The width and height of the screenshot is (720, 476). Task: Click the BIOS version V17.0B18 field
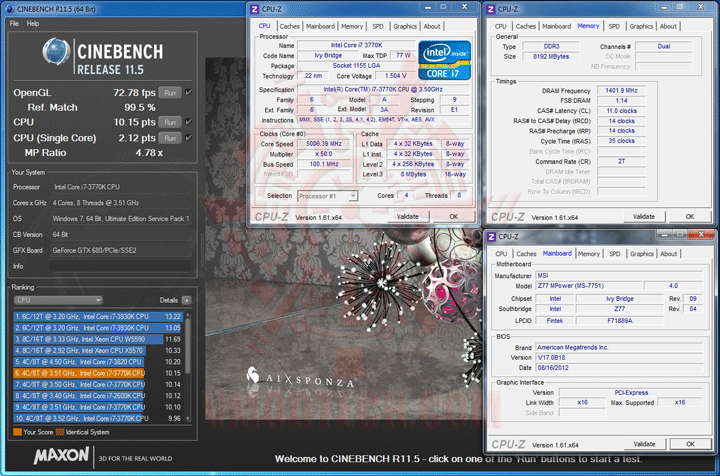(x=619, y=358)
